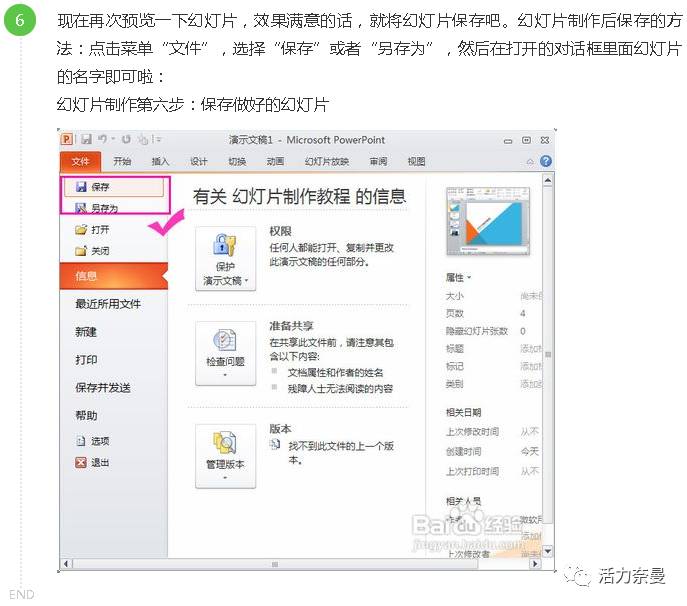Open the 管理版本 dropdown button
Viewport: 687px width, 606px height.
(225, 456)
